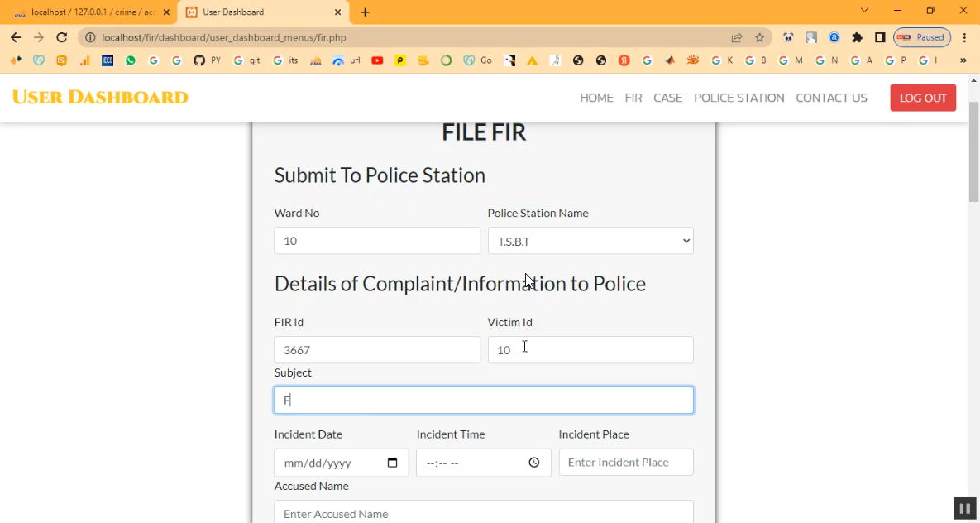This screenshot has width=980, height=523.
Task: Click the IEEE bookmark icon
Action: (108, 60)
